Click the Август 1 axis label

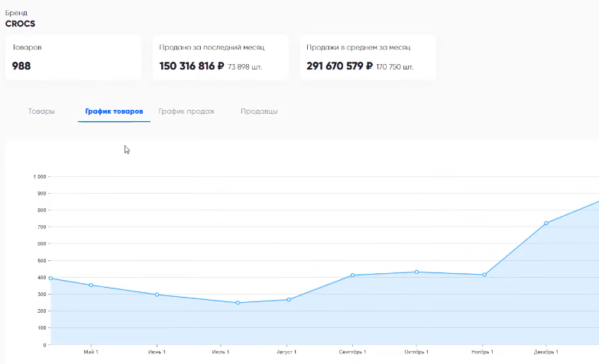pos(287,352)
